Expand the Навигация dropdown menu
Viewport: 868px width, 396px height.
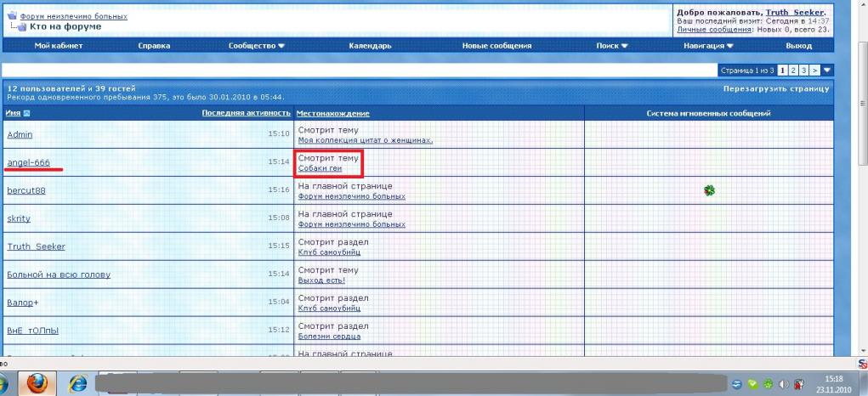[x=707, y=46]
